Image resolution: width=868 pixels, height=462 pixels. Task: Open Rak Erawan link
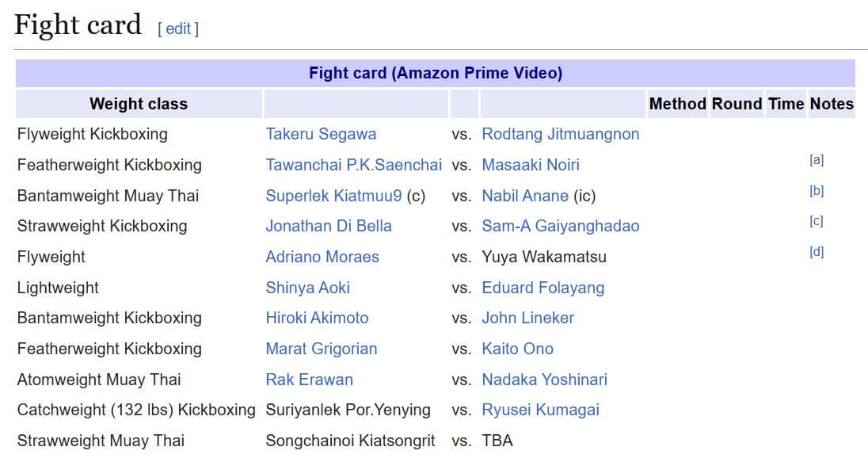tap(309, 380)
